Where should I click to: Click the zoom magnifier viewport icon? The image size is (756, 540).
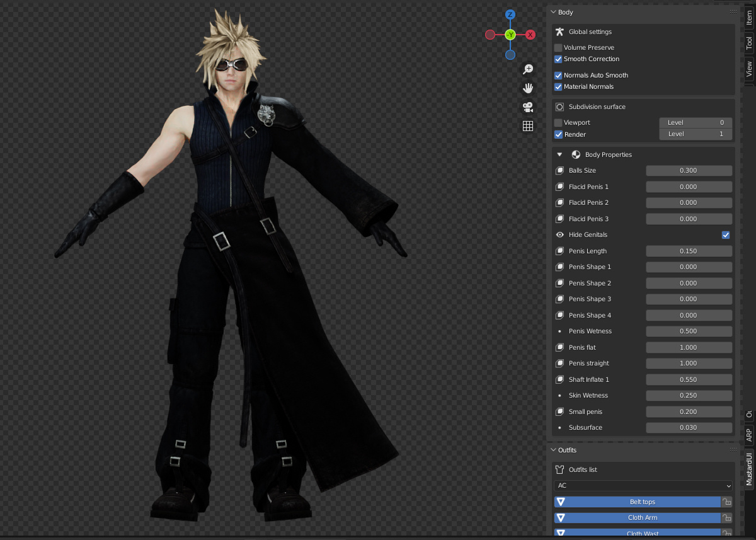(x=528, y=69)
